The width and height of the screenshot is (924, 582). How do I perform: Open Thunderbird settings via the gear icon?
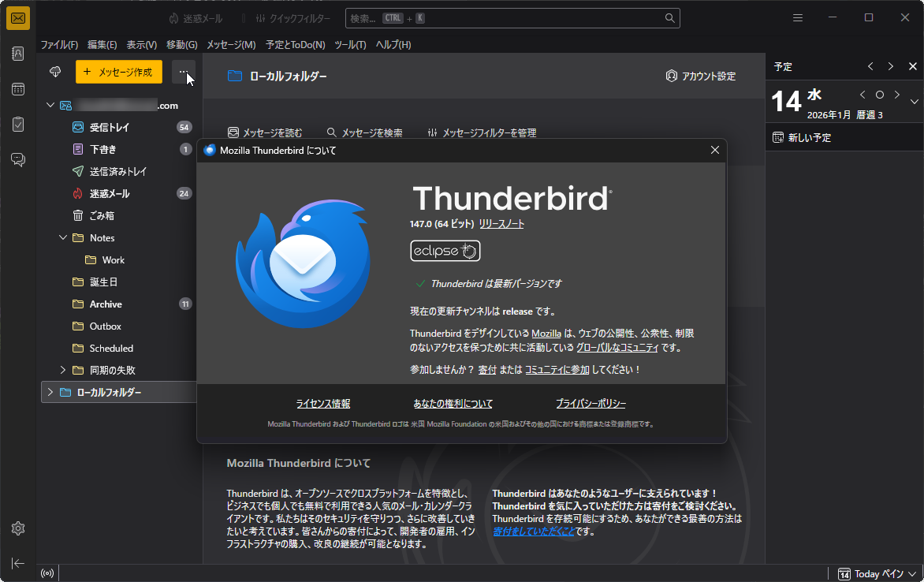click(17, 528)
